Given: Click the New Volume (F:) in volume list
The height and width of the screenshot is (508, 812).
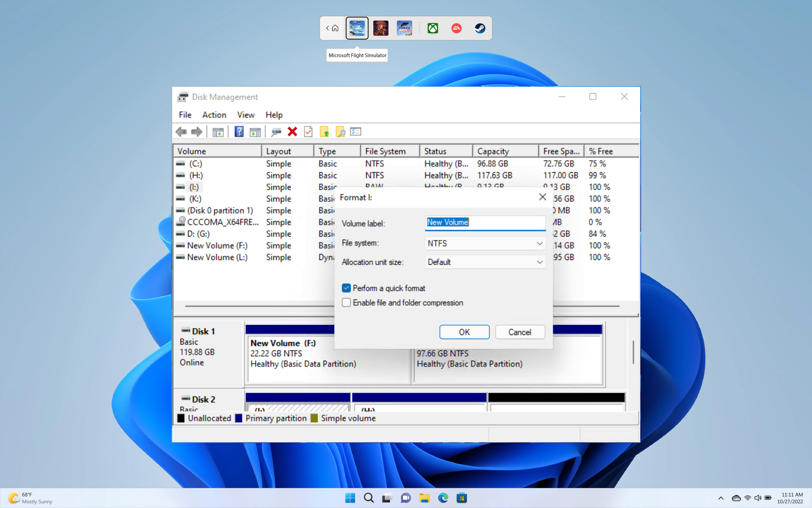Looking at the screenshot, I should click(x=217, y=245).
